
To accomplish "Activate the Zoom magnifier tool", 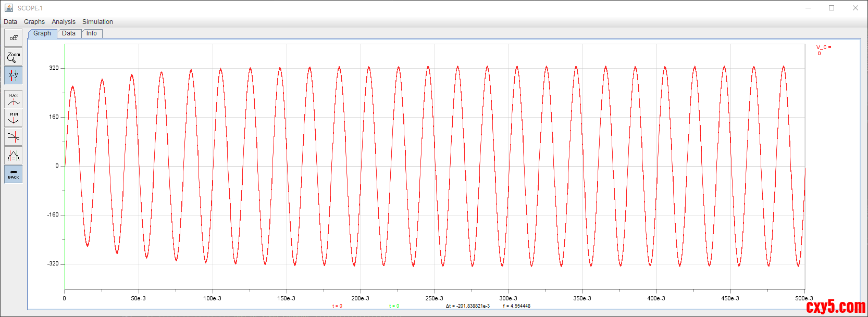I will click(14, 57).
